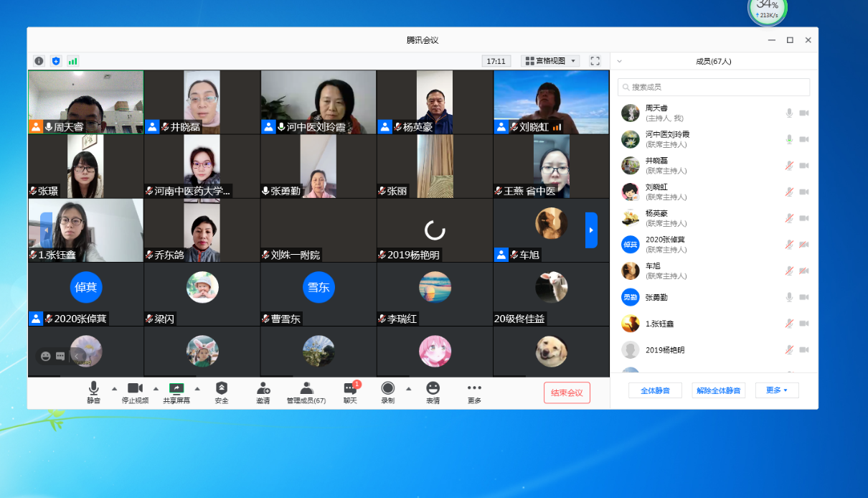868x498 pixels.
Task: Click the 共享屏幕 share screen icon
Action: tap(176, 388)
